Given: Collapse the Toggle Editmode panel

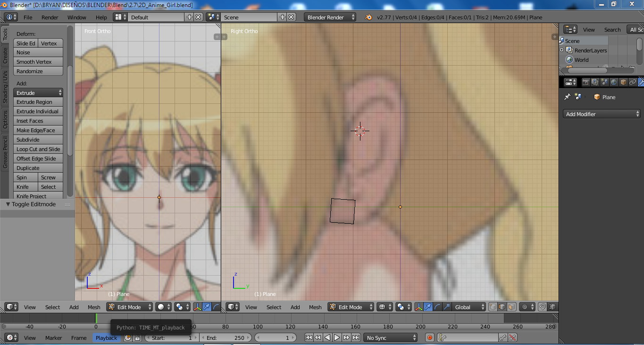Looking at the screenshot, I should (8, 204).
